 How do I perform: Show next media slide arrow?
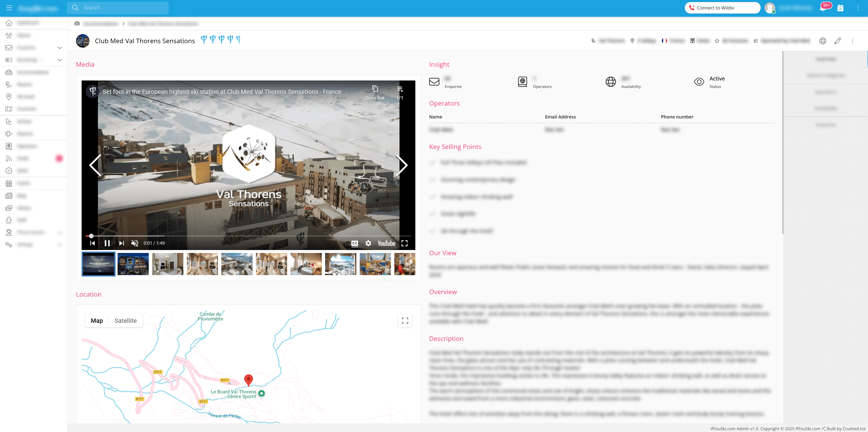click(x=401, y=165)
